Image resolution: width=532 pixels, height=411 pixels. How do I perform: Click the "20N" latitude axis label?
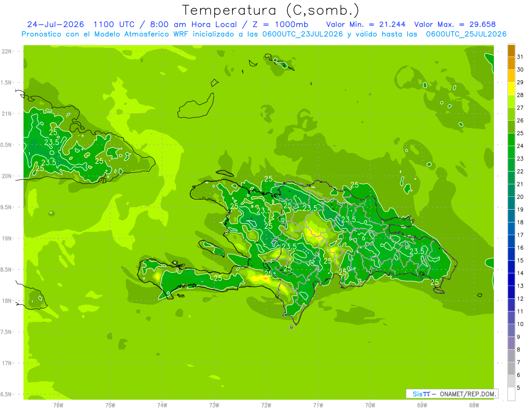[x=8, y=176]
